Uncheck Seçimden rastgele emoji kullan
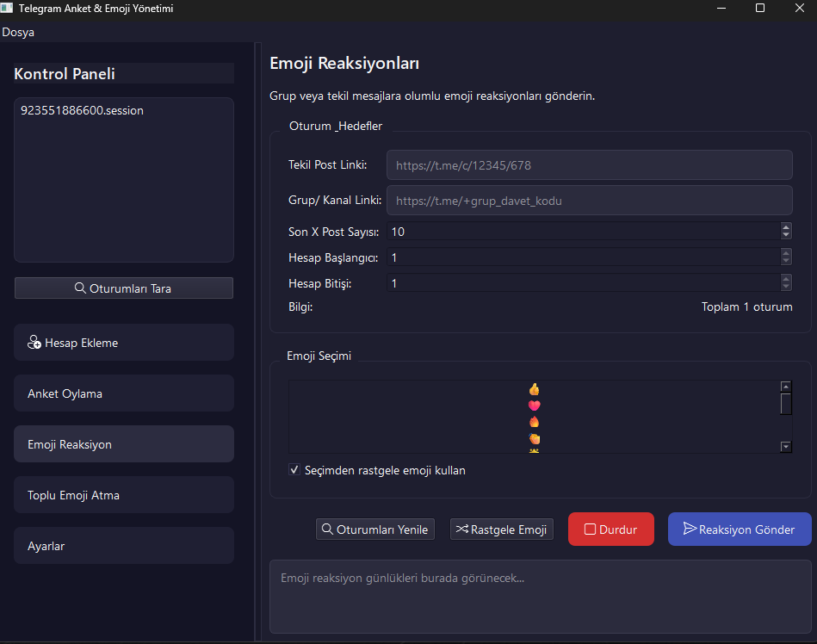The image size is (817, 644). (x=295, y=470)
